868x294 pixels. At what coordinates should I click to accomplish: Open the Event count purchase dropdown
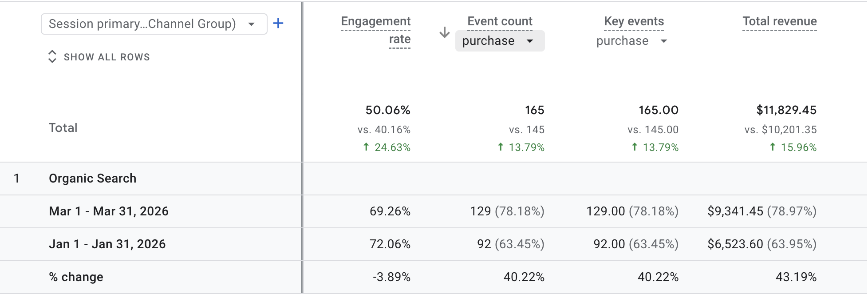500,41
